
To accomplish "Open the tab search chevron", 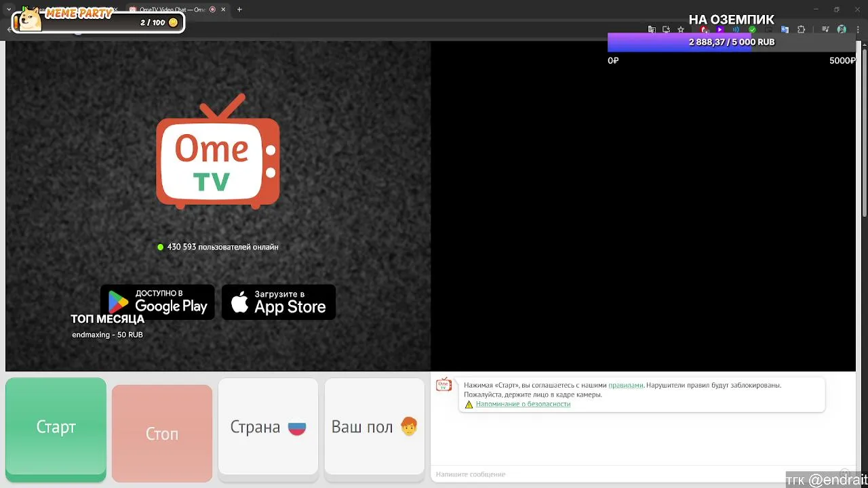I will (x=9, y=9).
